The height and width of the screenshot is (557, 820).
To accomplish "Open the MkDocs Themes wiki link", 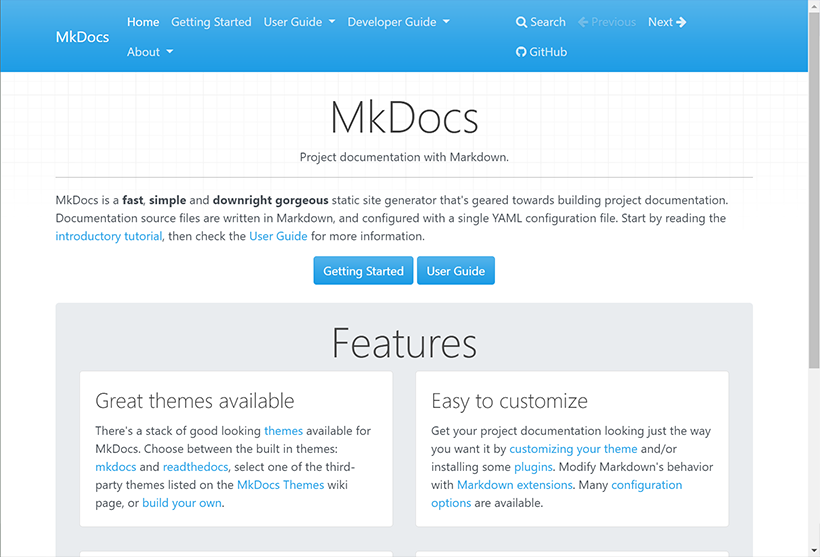I will click(x=281, y=485).
